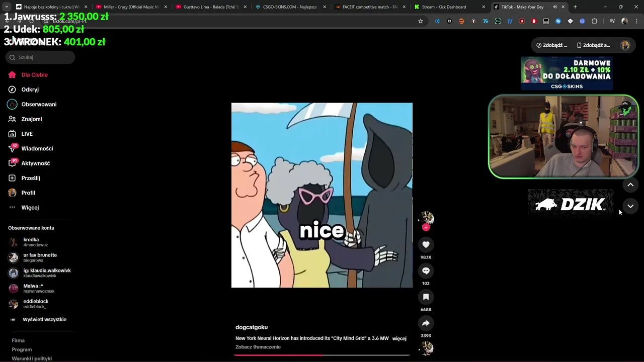Open the comments bubble showing 103

tap(426, 270)
